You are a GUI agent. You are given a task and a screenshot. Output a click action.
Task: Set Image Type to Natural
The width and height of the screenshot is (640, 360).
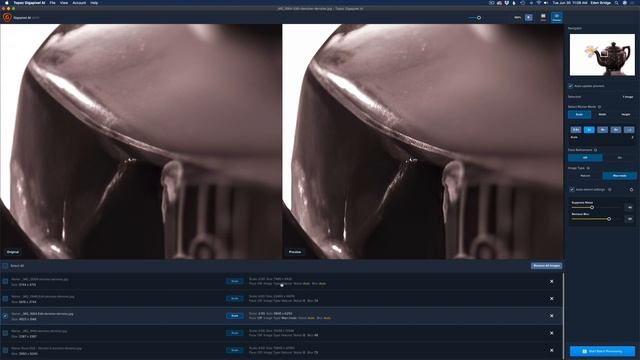pyautogui.click(x=585, y=176)
